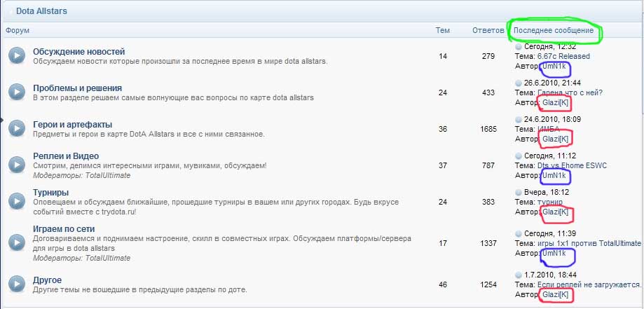
Task: Click the forum status icon beside Турниры
Action: 17,201
